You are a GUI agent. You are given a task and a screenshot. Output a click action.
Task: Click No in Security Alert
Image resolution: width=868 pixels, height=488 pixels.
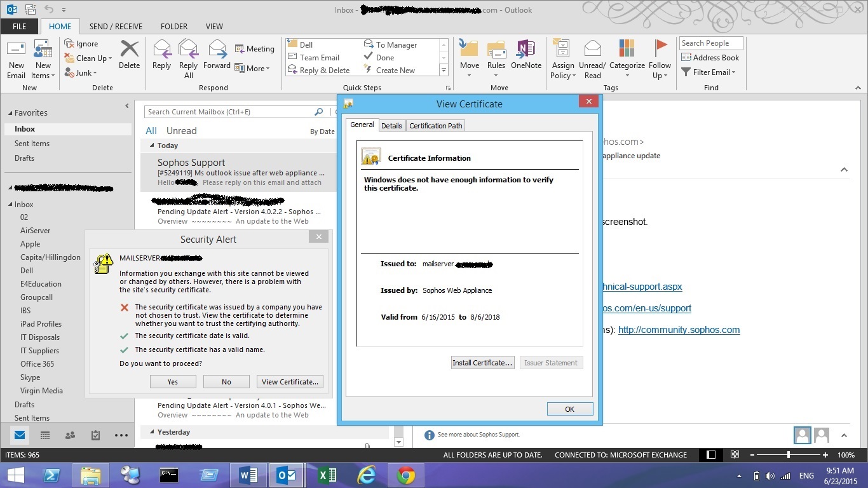click(226, 382)
